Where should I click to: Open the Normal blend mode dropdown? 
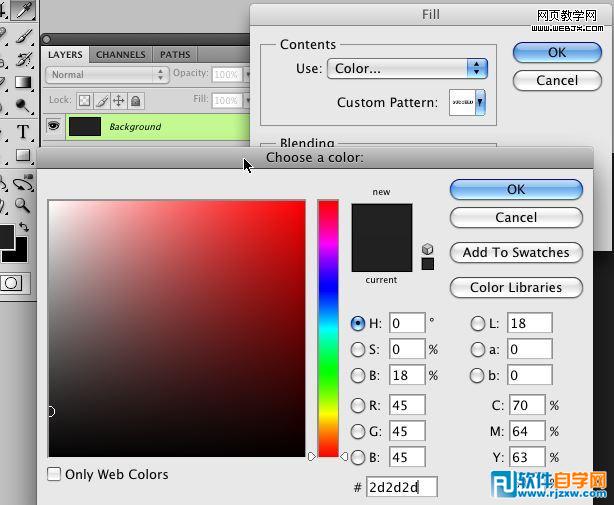107,74
